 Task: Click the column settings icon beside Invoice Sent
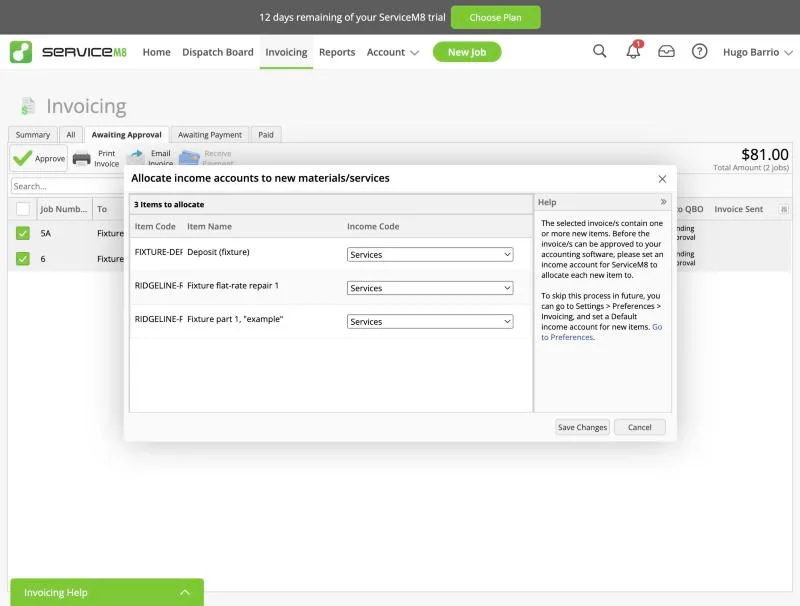pyautogui.click(x=784, y=209)
